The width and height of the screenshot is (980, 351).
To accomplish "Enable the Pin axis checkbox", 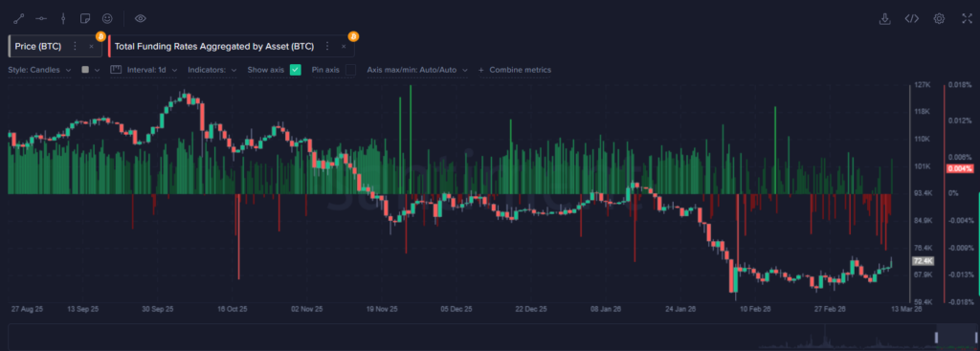I will [350, 70].
